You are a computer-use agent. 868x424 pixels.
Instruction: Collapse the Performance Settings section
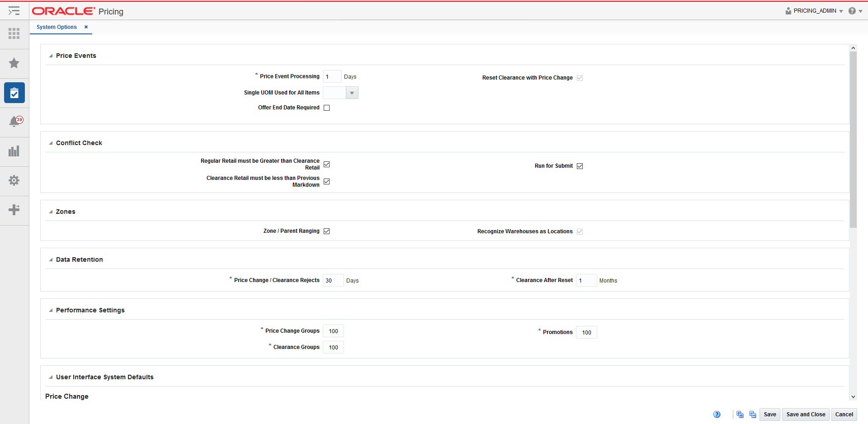[x=51, y=311]
